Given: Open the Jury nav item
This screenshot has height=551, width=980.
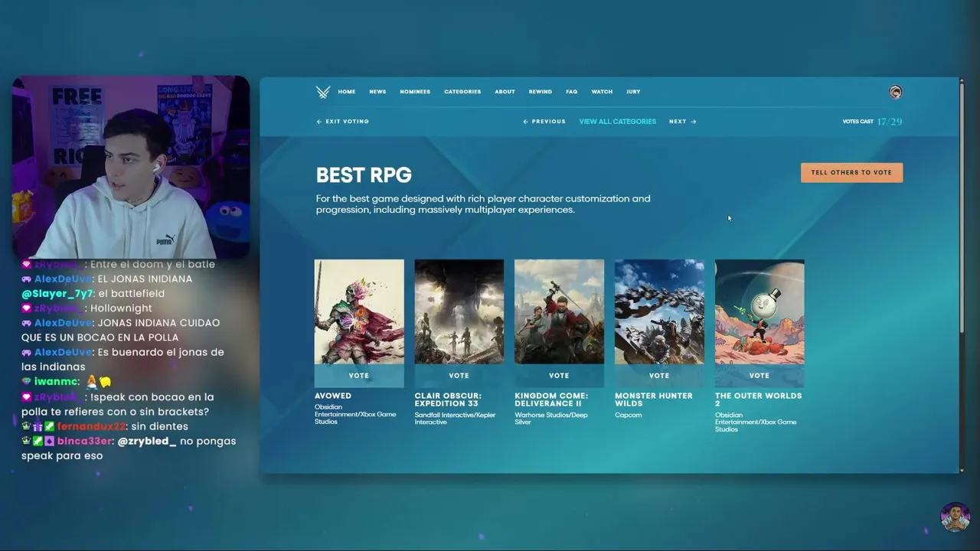Looking at the screenshot, I should point(633,92).
